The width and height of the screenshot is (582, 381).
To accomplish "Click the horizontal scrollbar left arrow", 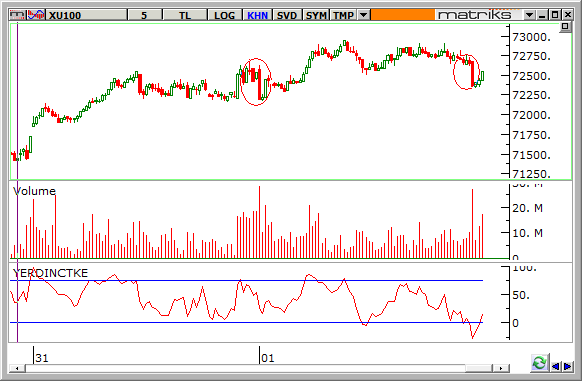I will pos(17,368).
